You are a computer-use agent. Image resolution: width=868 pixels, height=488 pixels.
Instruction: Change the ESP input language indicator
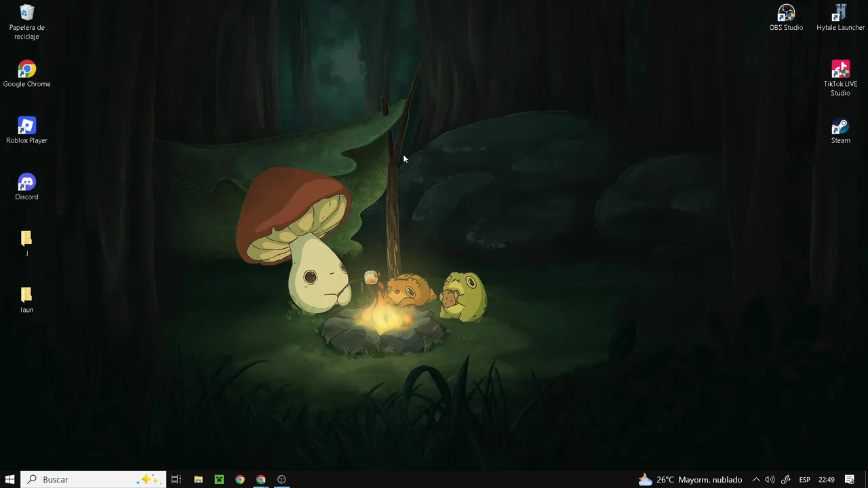pos(805,479)
